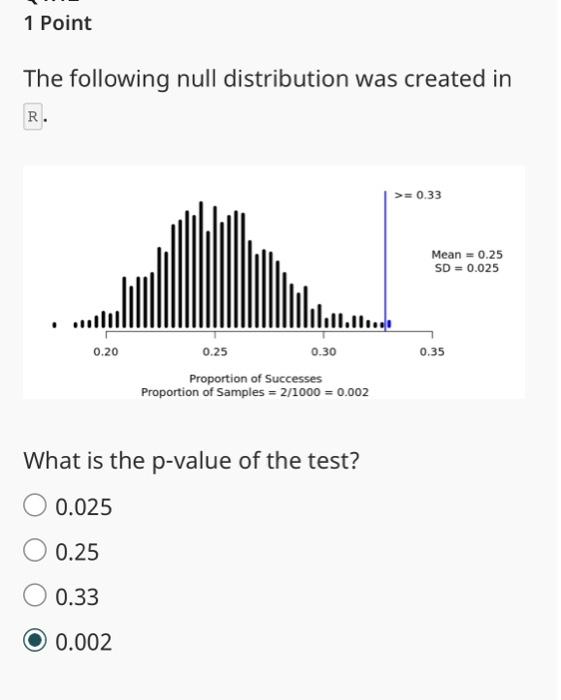Click the 0.25 x-axis tick label
Screen dimensions: 561x700
(x=215, y=352)
